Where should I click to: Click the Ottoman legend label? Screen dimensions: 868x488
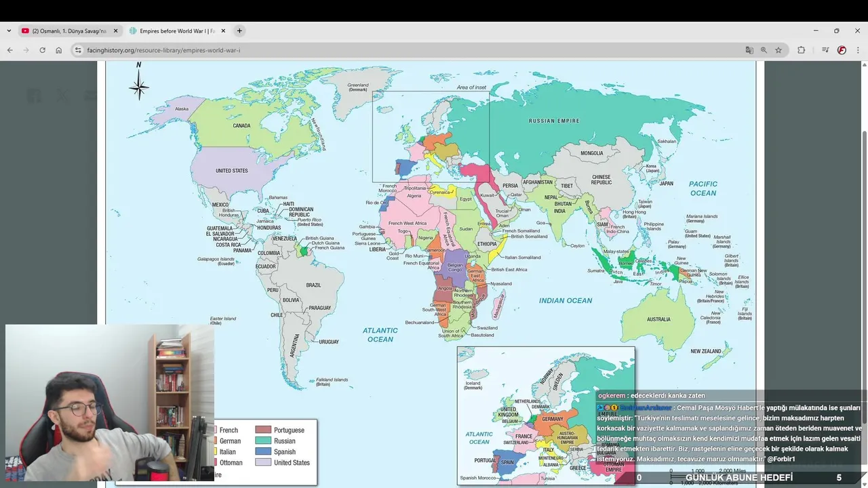(x=231, y=463)
